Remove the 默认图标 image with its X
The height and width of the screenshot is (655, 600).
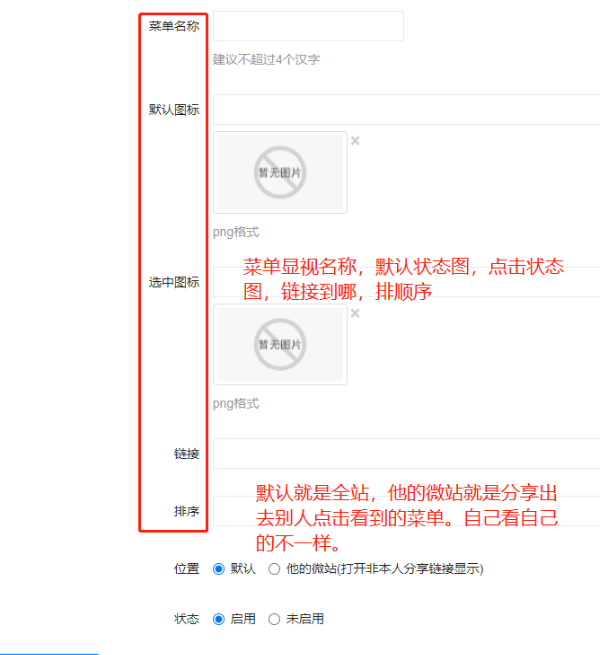click(355, 141)
